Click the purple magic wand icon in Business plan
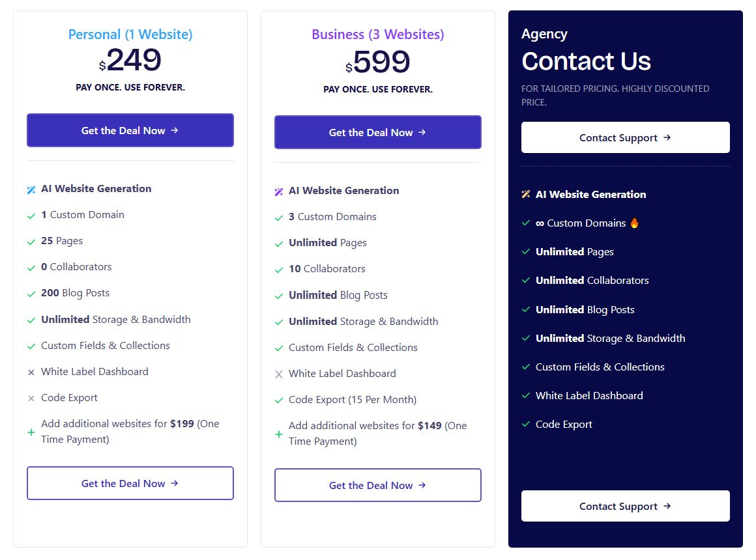Image resolution: width=756 pixels, height=560 pixels. tap(279, 192)
